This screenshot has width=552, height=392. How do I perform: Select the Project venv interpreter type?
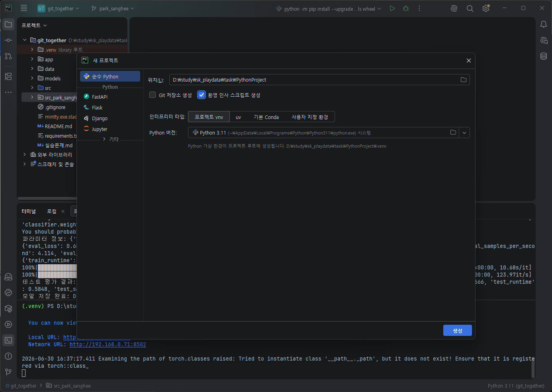click(209, 117)
